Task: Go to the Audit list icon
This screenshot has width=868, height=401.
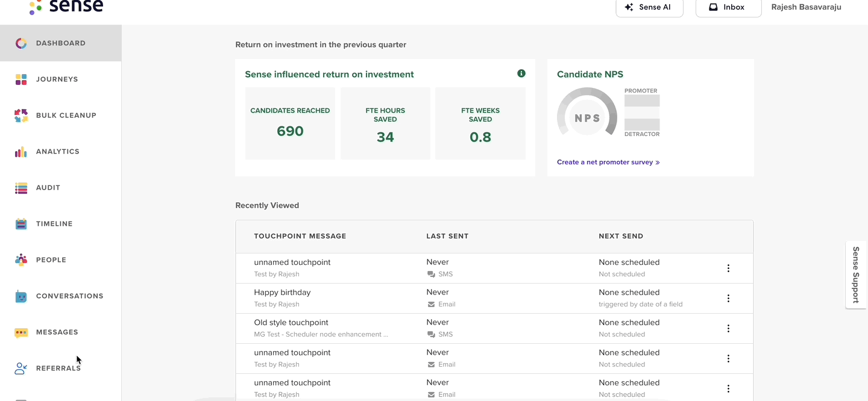Action: [x=21, y=188]
